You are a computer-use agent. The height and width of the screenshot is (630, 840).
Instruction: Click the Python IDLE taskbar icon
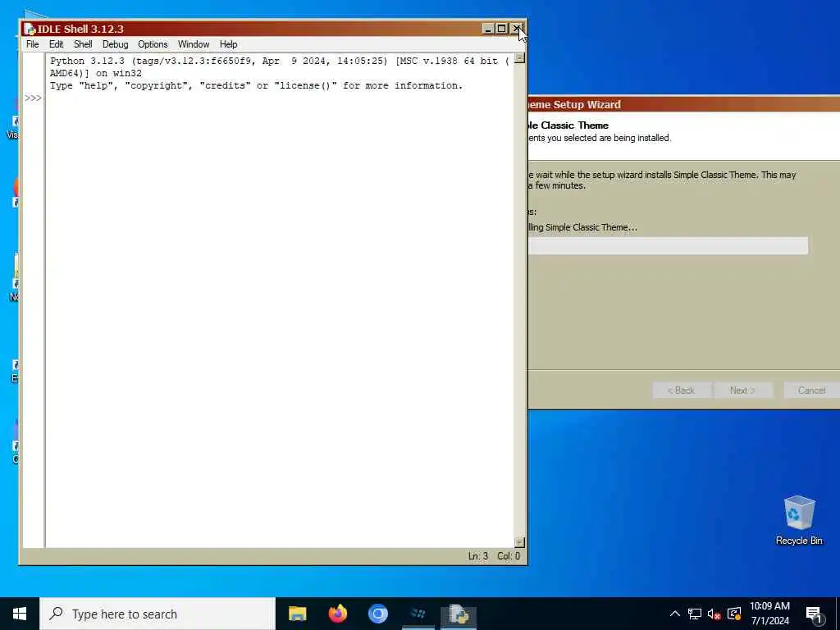(x=459, y=614)
